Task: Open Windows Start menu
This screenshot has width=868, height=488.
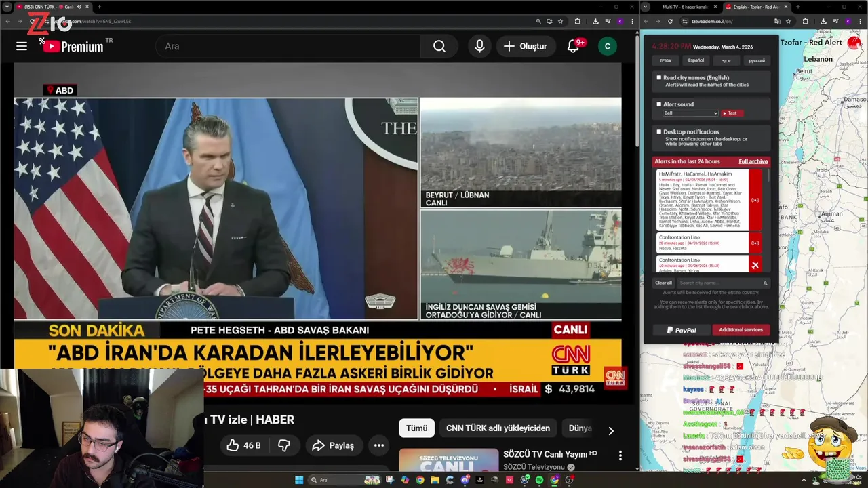Action: tap(299, 480)
